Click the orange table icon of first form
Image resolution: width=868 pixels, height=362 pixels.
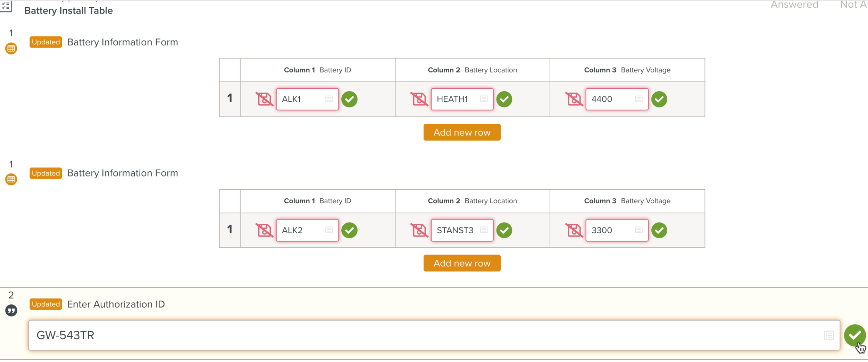(x=11, y=49)
